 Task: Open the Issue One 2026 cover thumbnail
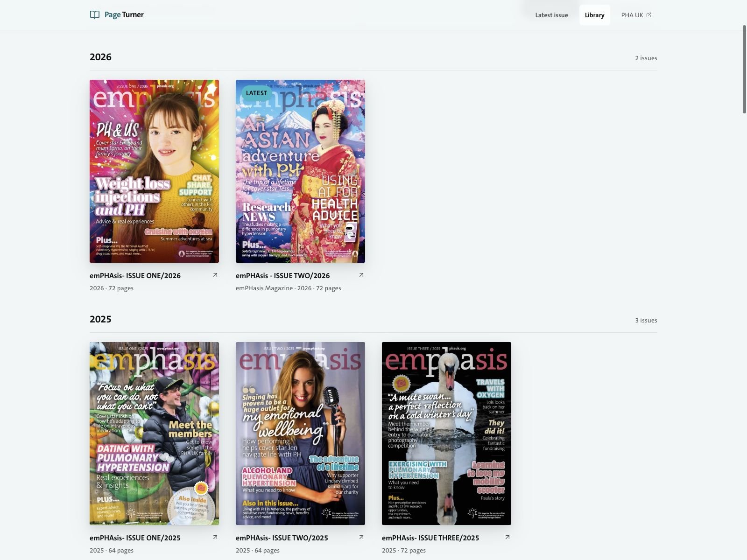tap(154, 171)
